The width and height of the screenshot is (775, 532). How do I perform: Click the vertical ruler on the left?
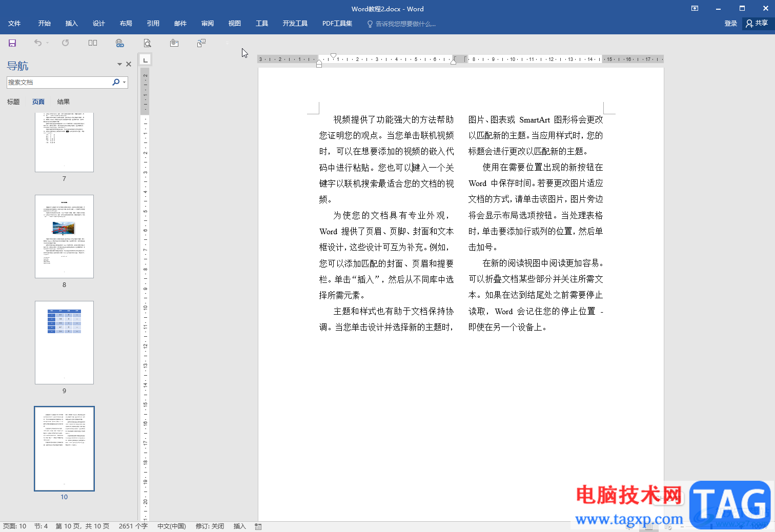click(x=146, y=295)
